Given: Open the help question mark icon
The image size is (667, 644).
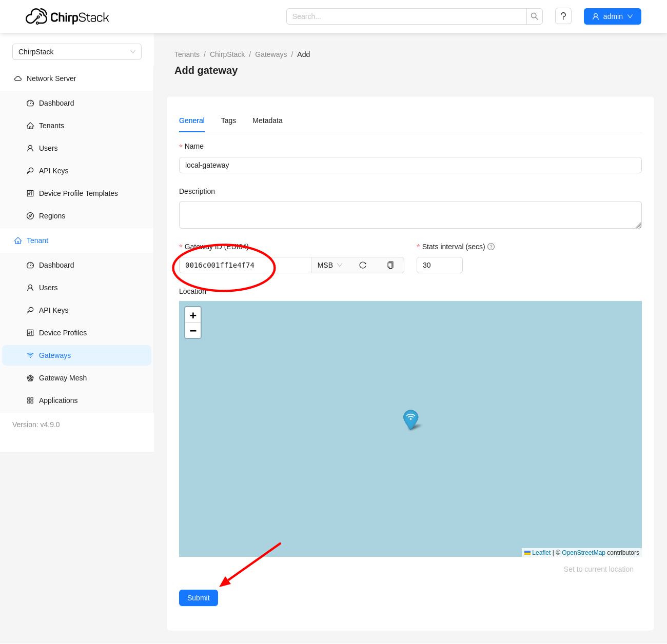Looking at the screenshot, I should [563, 16].
